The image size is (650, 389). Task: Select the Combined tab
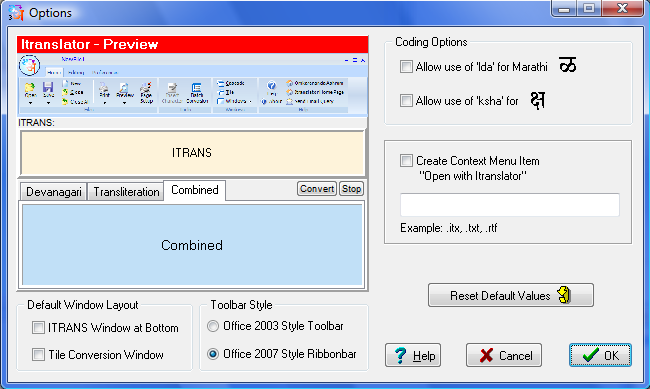coord(194,190)
